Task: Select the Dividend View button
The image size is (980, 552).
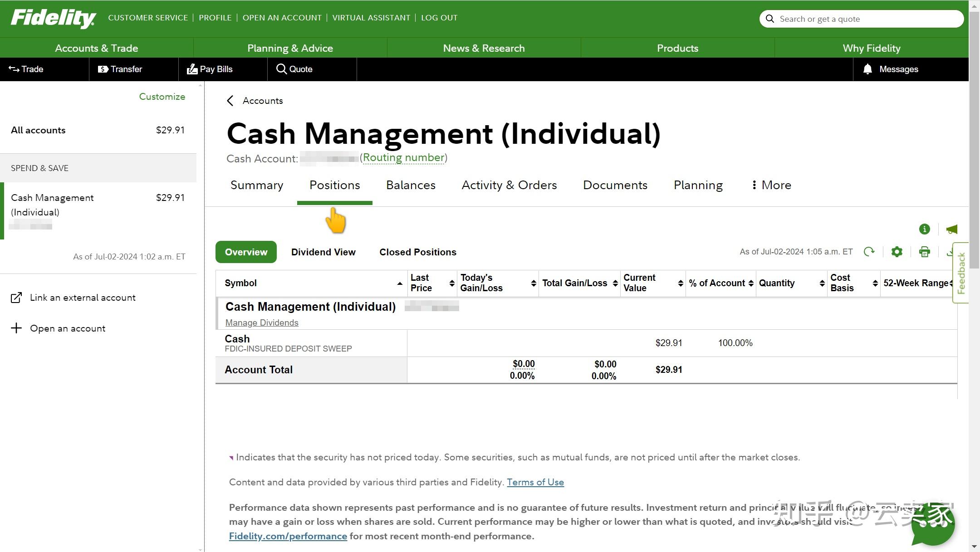Action: (x=323, y=252)
